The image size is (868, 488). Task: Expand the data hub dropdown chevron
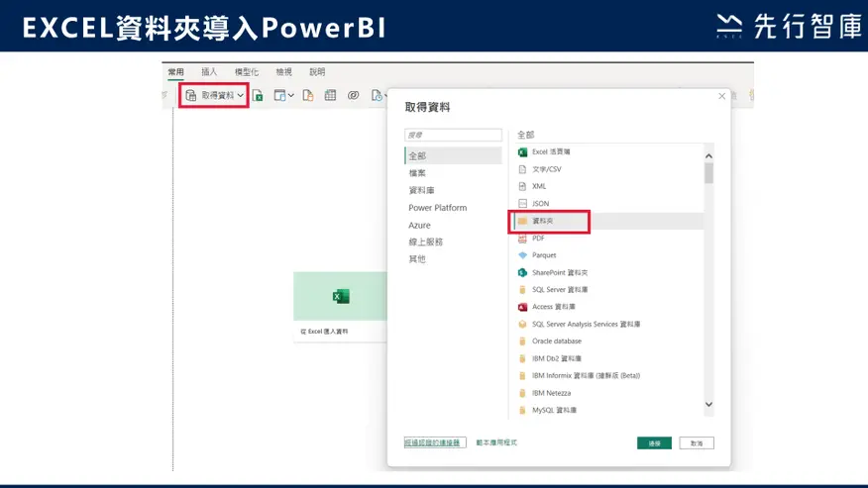(290, 96)
